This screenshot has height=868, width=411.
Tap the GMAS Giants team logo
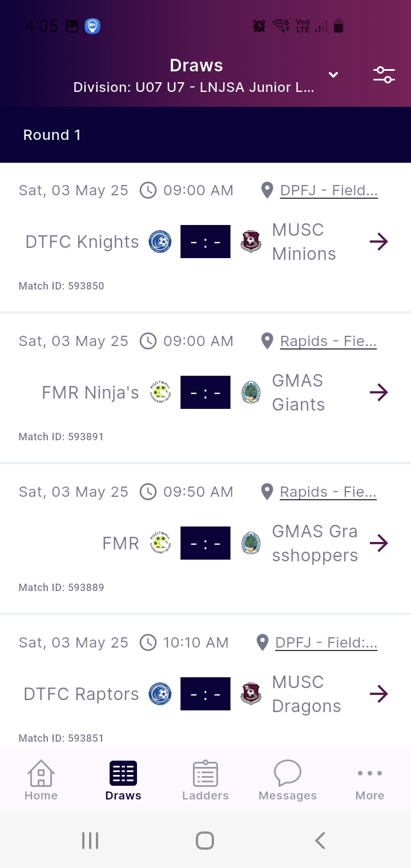[251, 392]
